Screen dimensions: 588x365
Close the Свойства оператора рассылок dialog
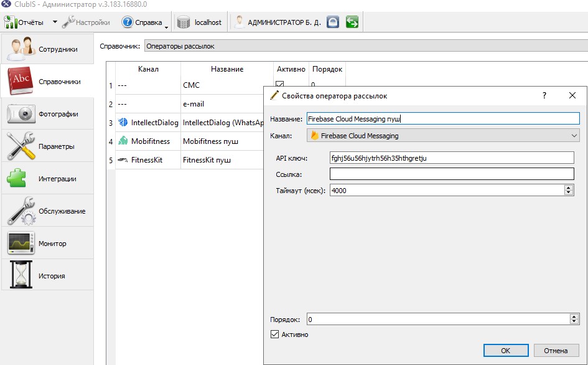coord(572,95)
